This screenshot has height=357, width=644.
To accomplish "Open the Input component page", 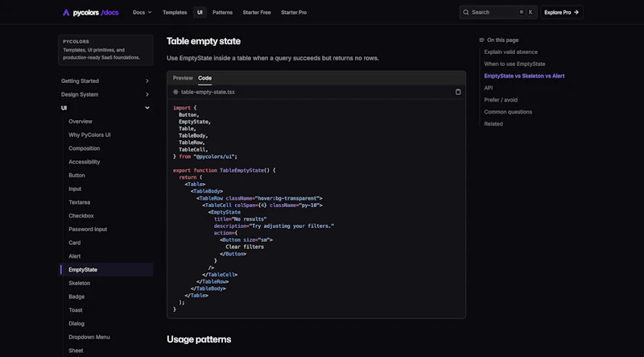I will 75,189.
